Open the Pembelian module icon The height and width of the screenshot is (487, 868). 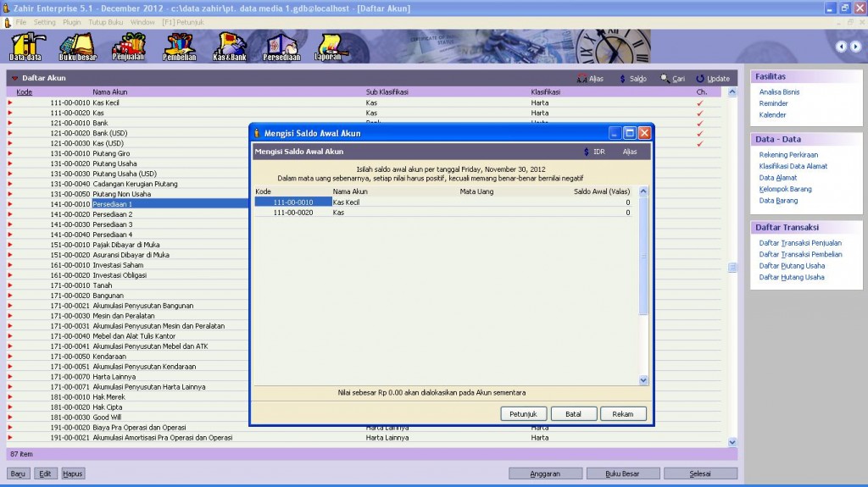tap(179, 47)
